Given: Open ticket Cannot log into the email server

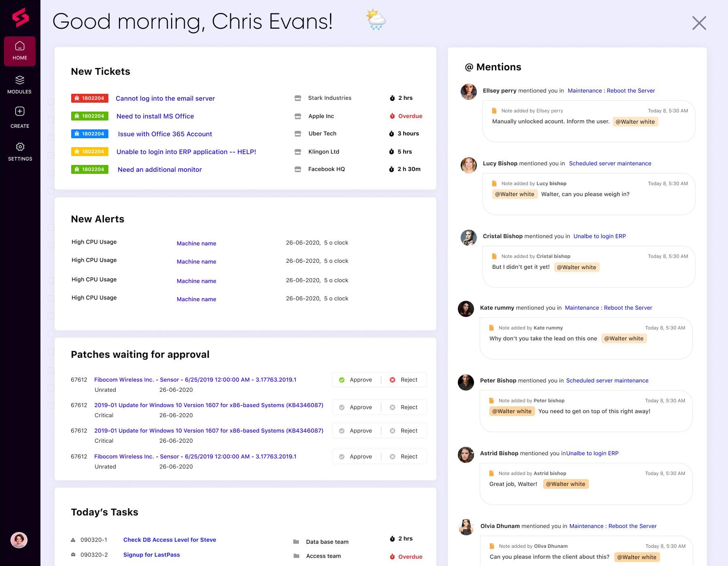Looking at the screenshot, I should pyautogui.click(x=165, y=98).
